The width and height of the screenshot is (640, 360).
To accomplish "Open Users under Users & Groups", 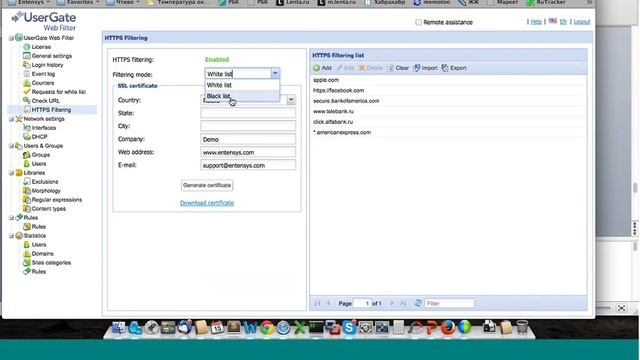I will pyautogui.click(x=39, y=164).
